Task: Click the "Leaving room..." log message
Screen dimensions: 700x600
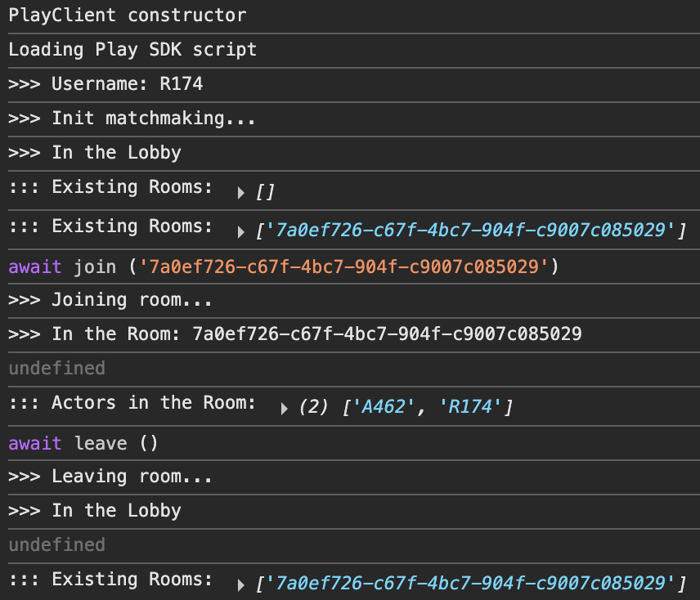Action: click(110, 477)
